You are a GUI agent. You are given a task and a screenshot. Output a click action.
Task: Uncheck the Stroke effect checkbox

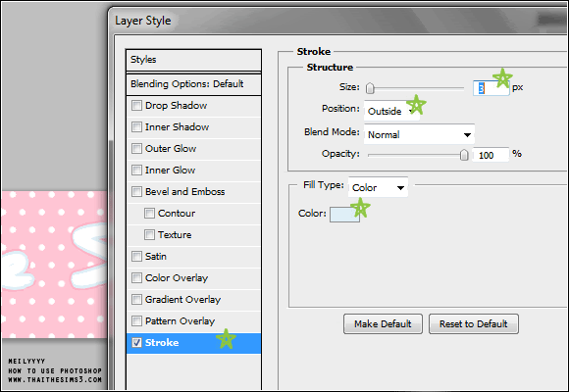click(136, 343)
